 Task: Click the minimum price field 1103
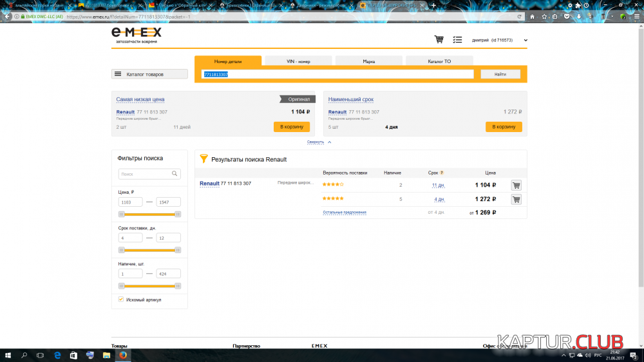(x=130, y=202)
